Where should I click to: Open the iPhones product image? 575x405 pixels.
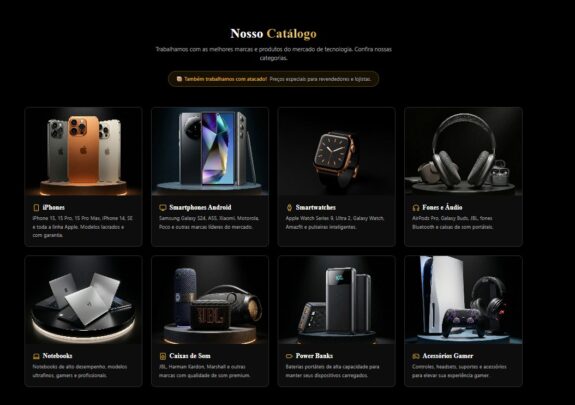pos(83,152)
